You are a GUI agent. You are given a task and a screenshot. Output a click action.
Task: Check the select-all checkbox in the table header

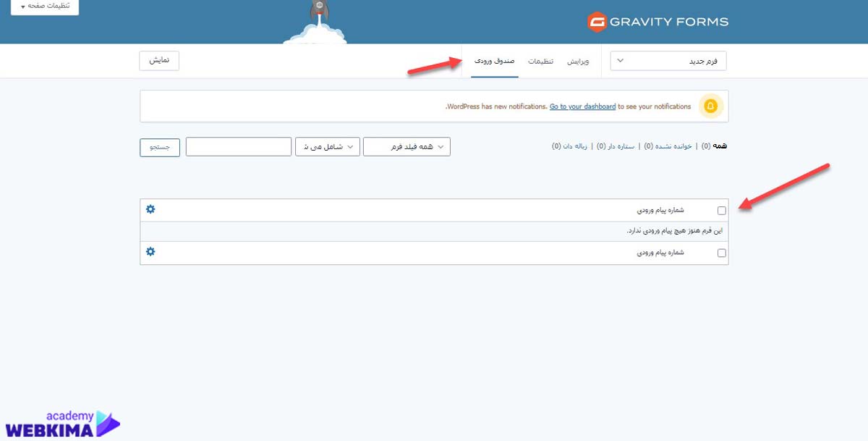721,211
